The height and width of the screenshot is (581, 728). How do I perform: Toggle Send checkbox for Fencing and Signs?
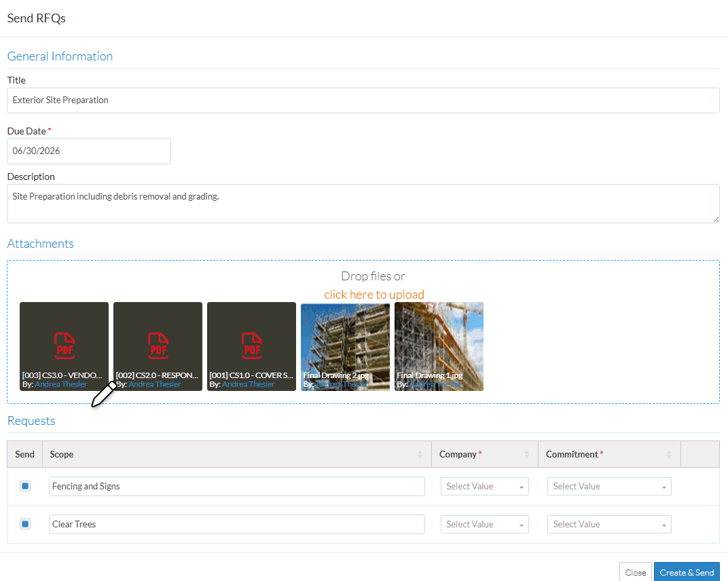tap(25, 486)
